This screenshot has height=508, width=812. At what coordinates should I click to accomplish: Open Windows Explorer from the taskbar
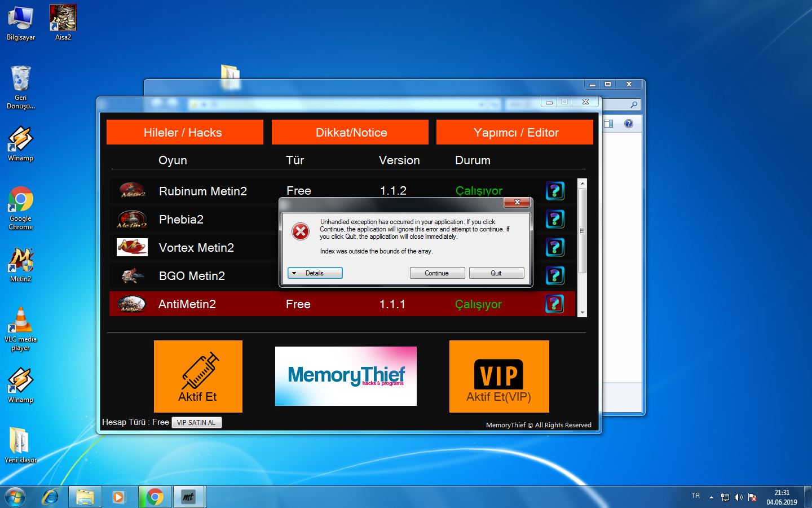point(85,497)
